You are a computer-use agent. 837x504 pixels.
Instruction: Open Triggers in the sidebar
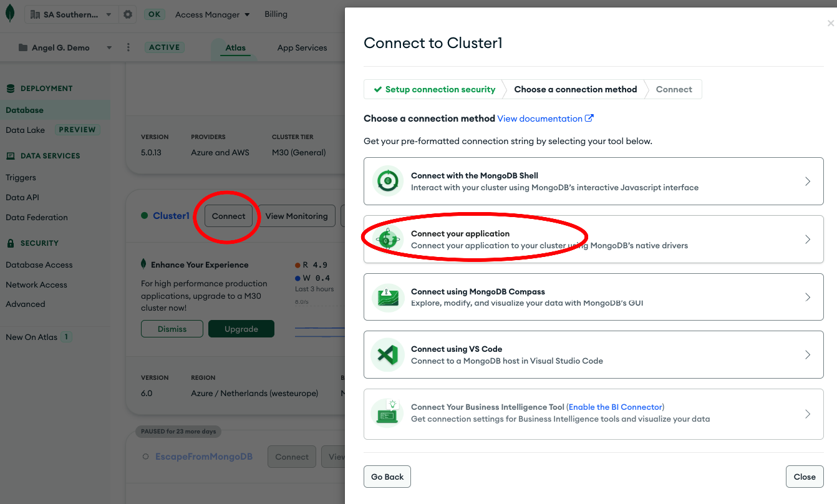[x=21, y=178]
